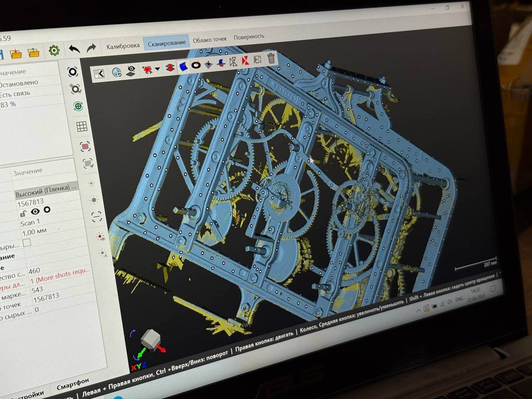This screenshot has width=532, height=399.
Task: Toggle black ring markers display
Action: click(196, 64)
